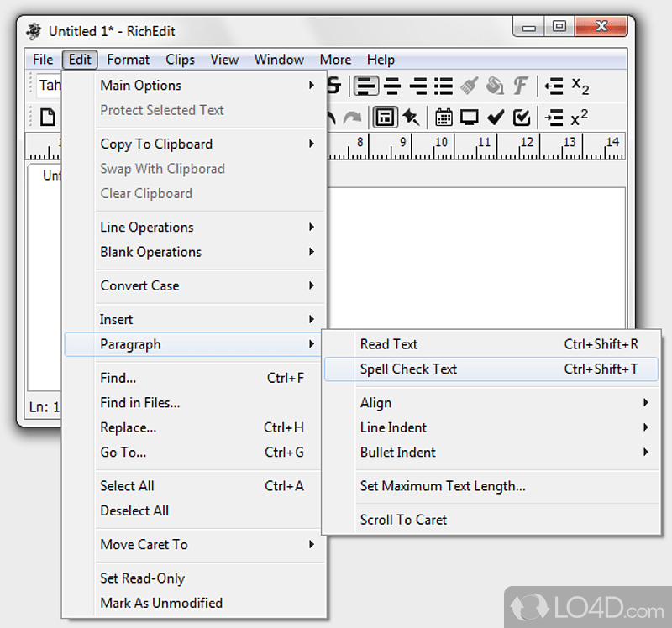Viewport: 672px width, 628px height.
Task: Click the ruler at mark 10
Action: click(442, 142)
